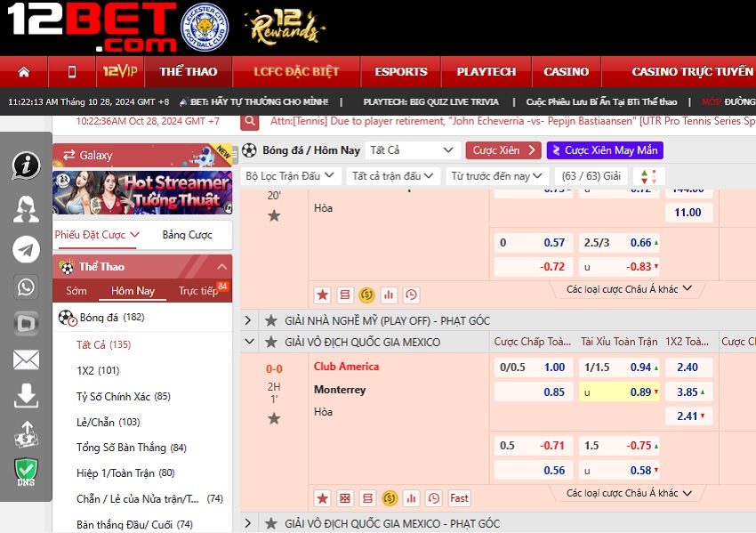Open statistics chart icon for Club America match
The width and height of the screenshot is (756, 533).
[411, 498]
